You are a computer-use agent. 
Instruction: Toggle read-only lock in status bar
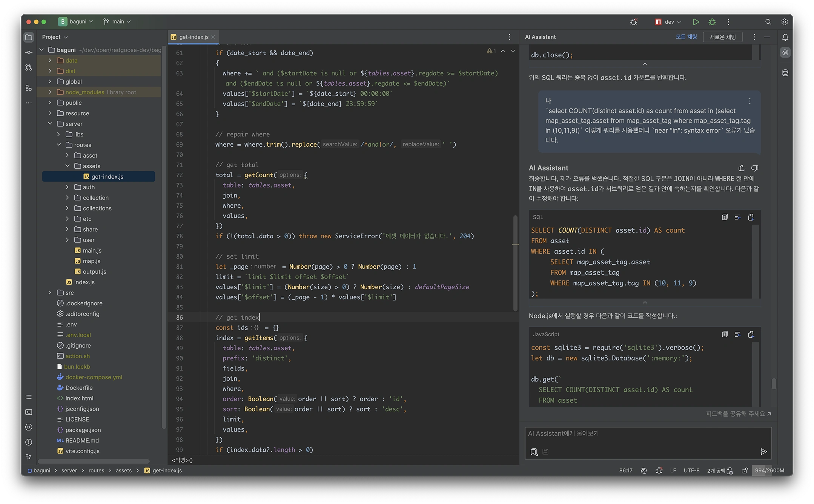(x=745, y=470)
